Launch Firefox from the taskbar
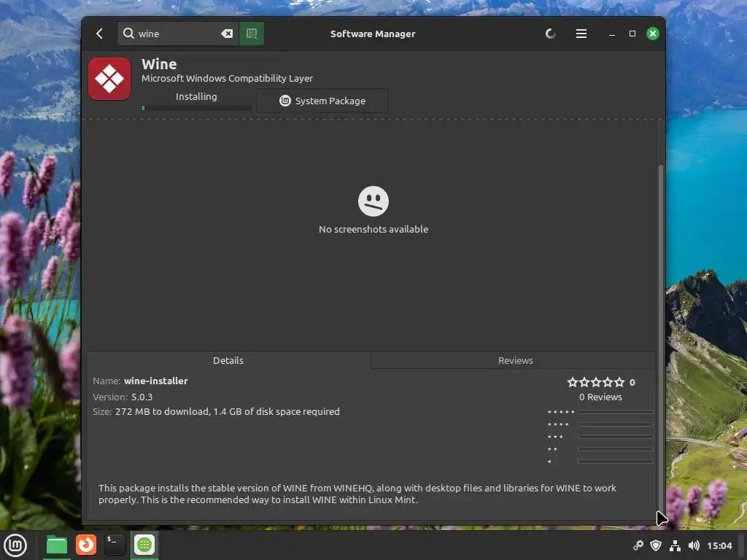The image size is (747, 560). [x=86, y=545]
